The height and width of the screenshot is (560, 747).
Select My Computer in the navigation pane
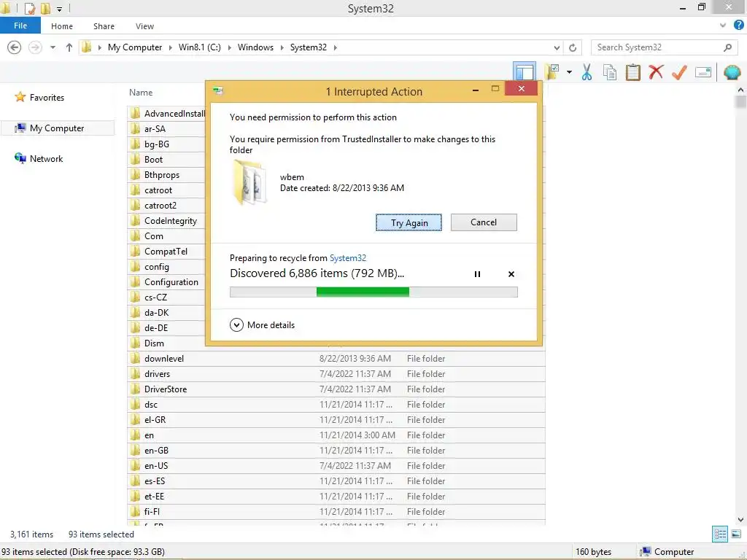pyautogui.click(x=57, y=128)
